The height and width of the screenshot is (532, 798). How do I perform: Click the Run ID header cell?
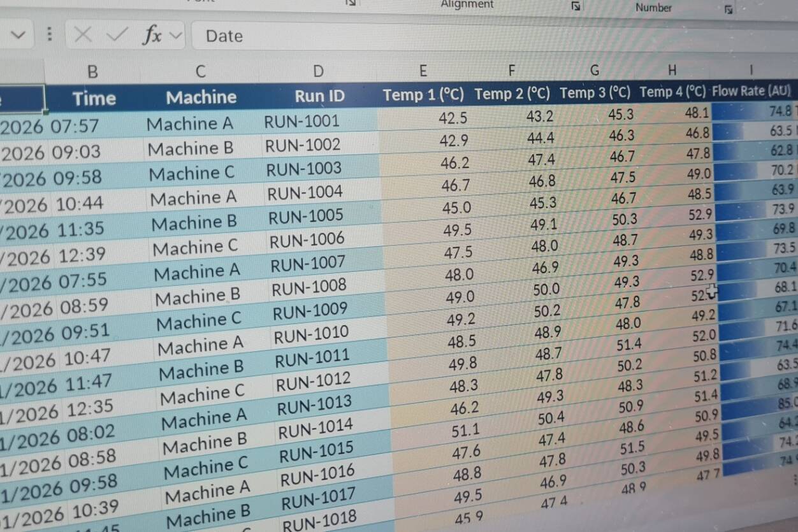click(x=319, y=96)
